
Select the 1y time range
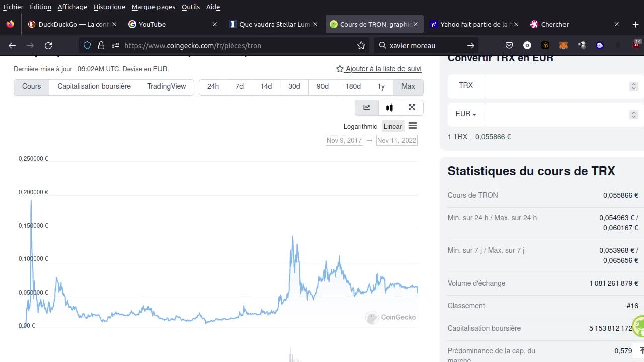pyautogui.click(x=381, y=87)
